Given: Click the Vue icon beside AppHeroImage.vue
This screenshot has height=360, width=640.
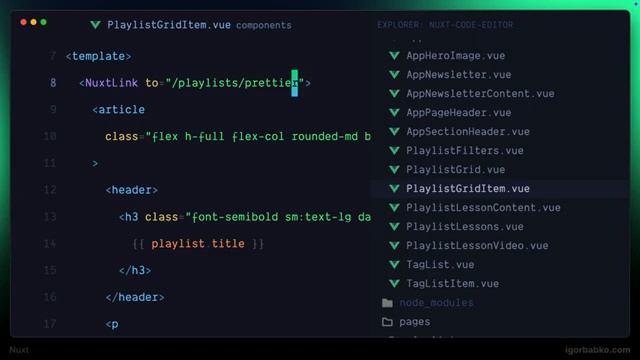Looking at the screenshot, I should click(394, 56).
